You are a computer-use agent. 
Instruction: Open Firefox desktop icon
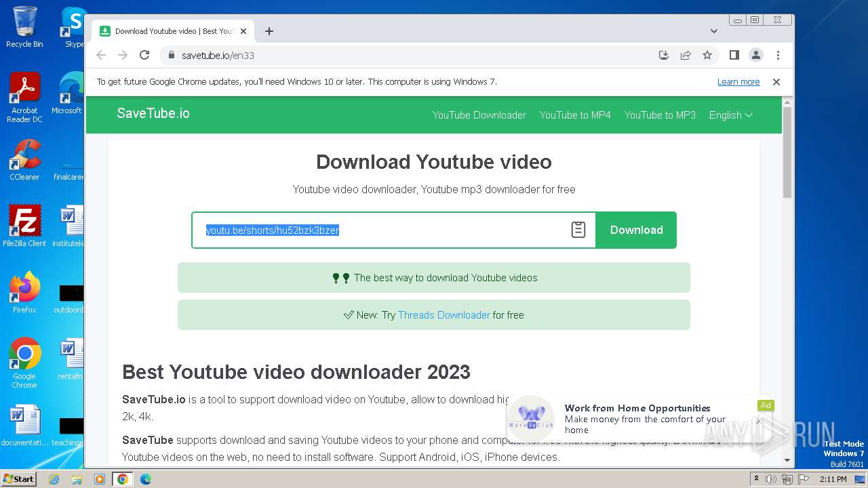pyautogui.click(x=24, y=293)
